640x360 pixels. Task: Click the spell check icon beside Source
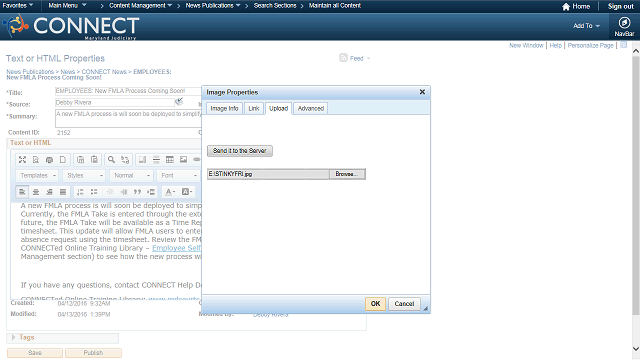(x=179, y=101)
